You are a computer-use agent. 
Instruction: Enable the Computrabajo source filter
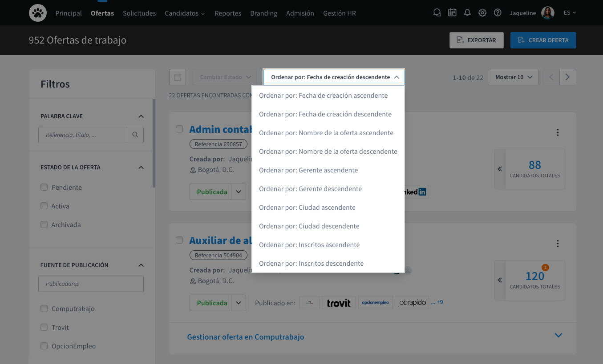(44, 309)
